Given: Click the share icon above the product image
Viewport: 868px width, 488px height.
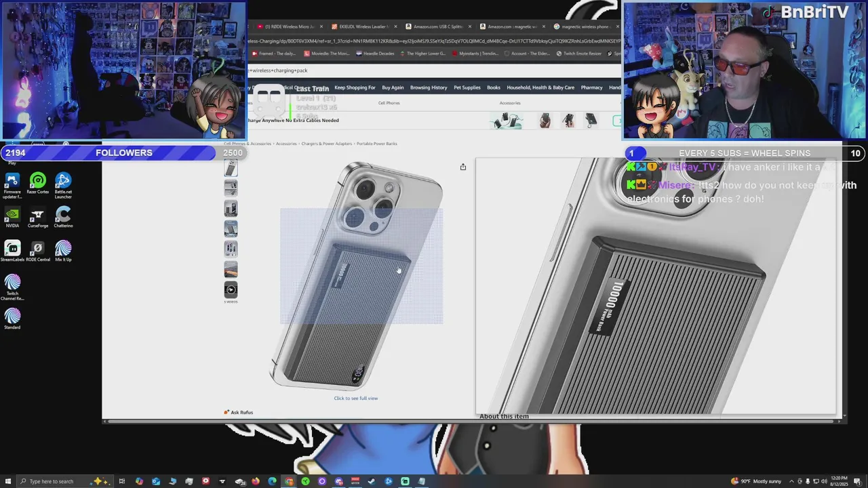Looking at the screenshot, I should pyautogui.click(x=463, y=167).
